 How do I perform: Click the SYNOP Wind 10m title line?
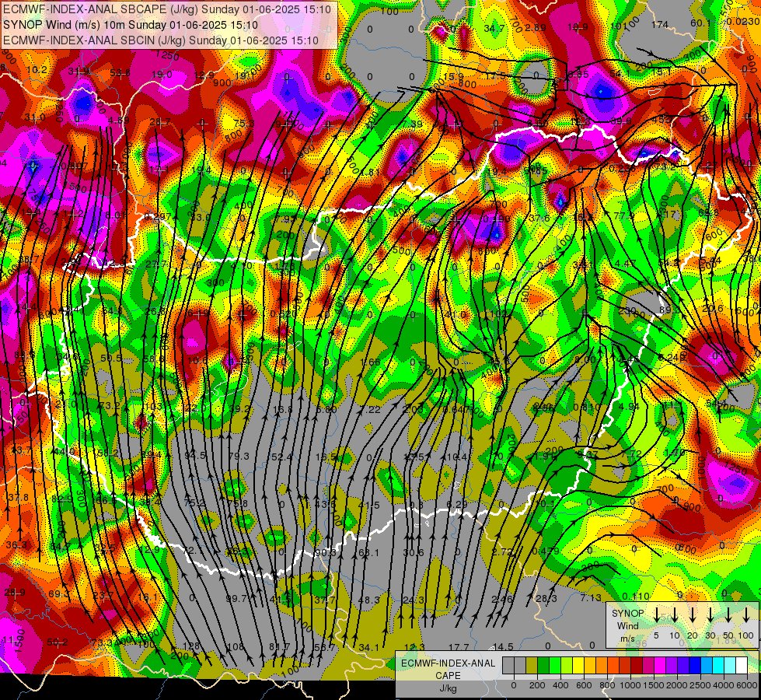pyautogui.click(x=131, y=25)
